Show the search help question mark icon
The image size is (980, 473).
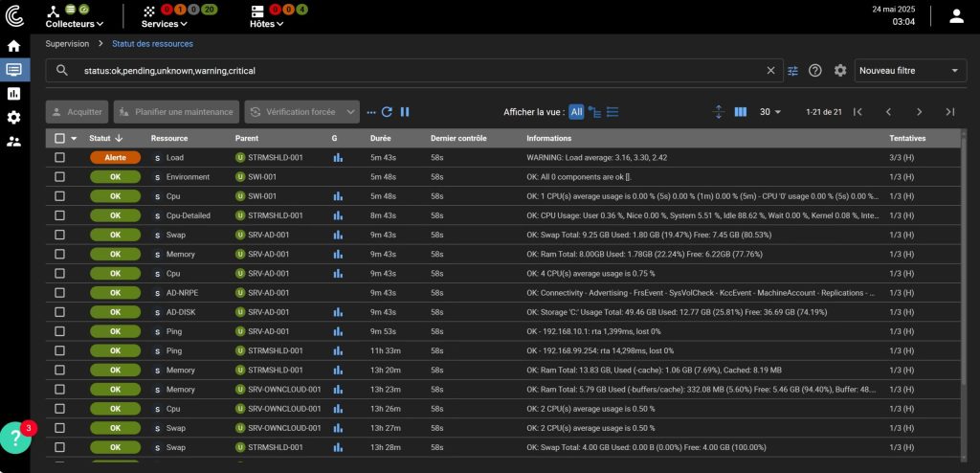(x=815, y=71)
